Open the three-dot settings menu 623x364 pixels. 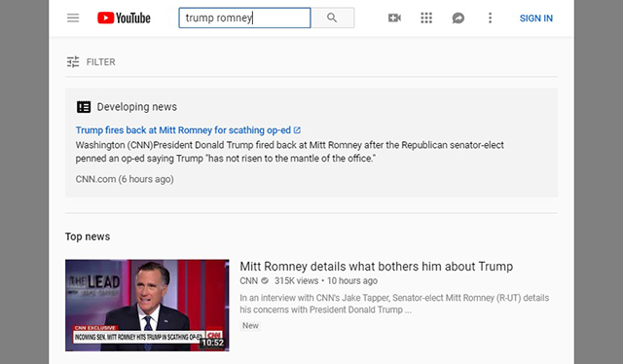490,18
